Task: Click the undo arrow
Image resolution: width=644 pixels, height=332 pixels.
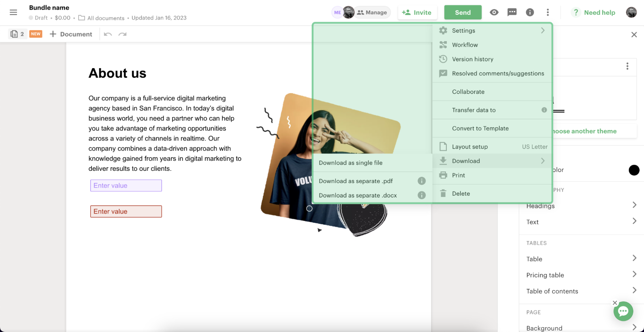Action: 108,34
